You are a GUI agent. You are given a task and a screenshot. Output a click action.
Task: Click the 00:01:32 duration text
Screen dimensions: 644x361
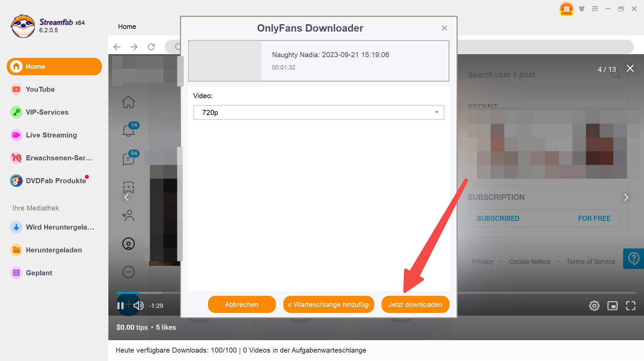(284, 68)
